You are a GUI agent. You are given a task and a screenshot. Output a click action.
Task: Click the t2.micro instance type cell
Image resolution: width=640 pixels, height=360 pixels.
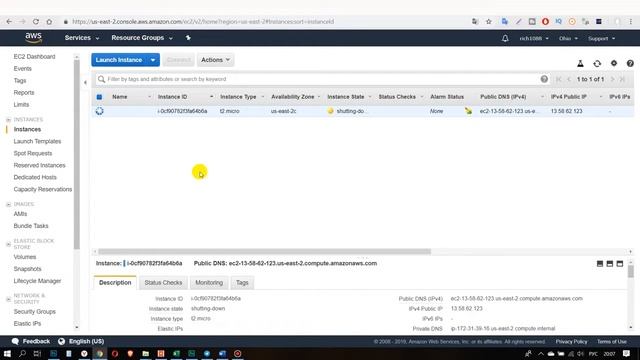pos(229,111)
